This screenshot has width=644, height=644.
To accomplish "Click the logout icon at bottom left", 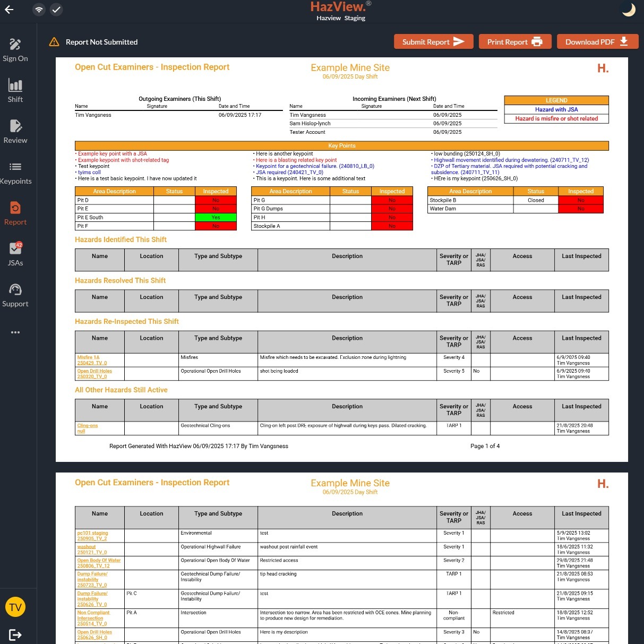I will (x=15, y=634).
